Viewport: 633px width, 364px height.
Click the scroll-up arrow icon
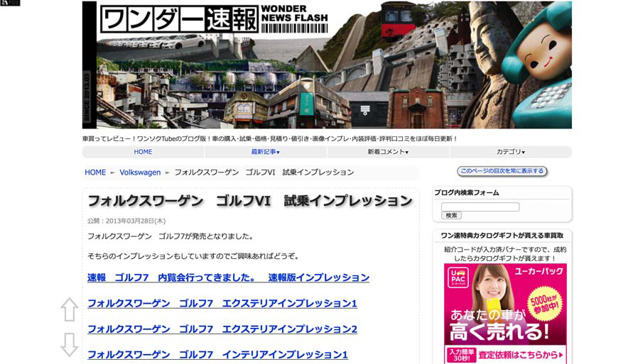(69, 309)
